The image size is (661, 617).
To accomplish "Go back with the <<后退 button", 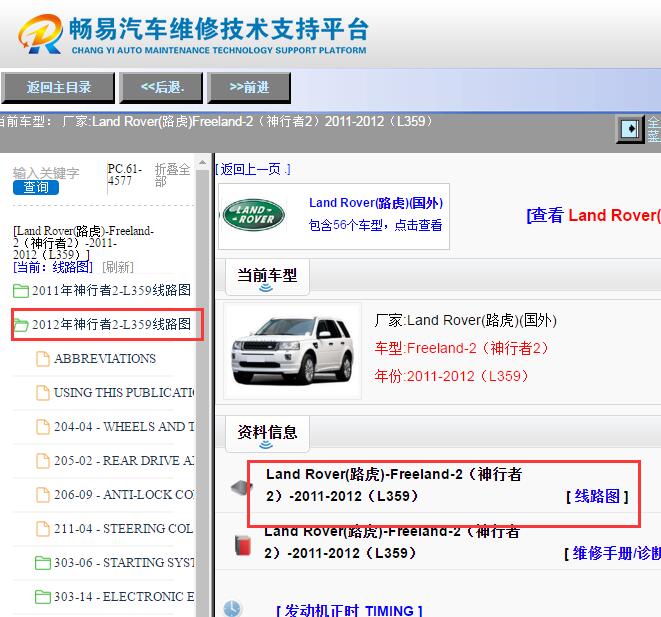I will click(x=161, y=88).
